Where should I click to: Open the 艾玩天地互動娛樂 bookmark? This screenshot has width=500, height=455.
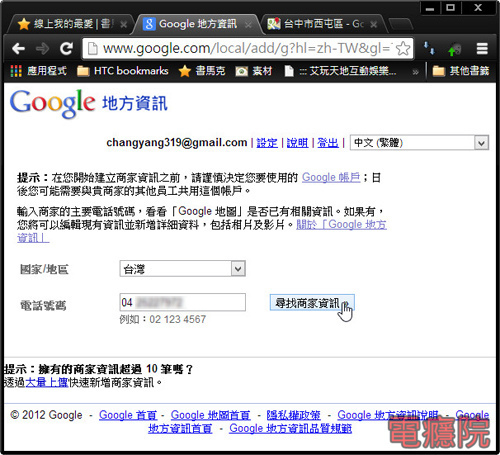341,71
